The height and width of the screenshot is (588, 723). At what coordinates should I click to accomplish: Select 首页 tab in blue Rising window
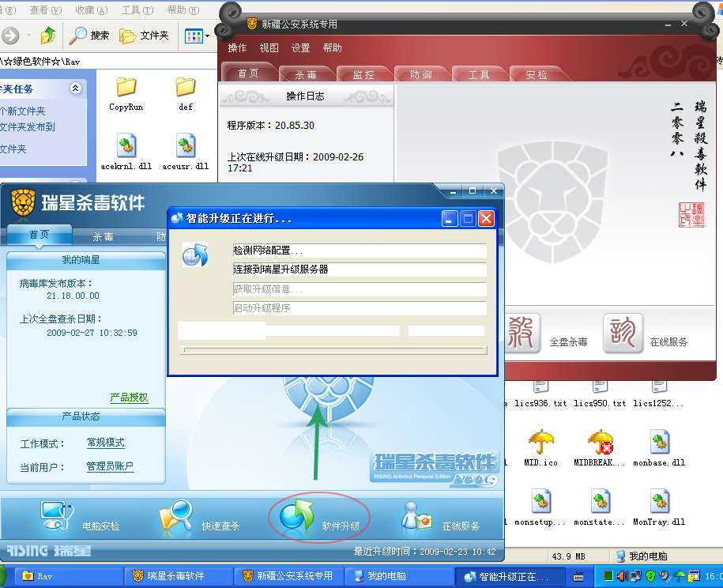40,235
